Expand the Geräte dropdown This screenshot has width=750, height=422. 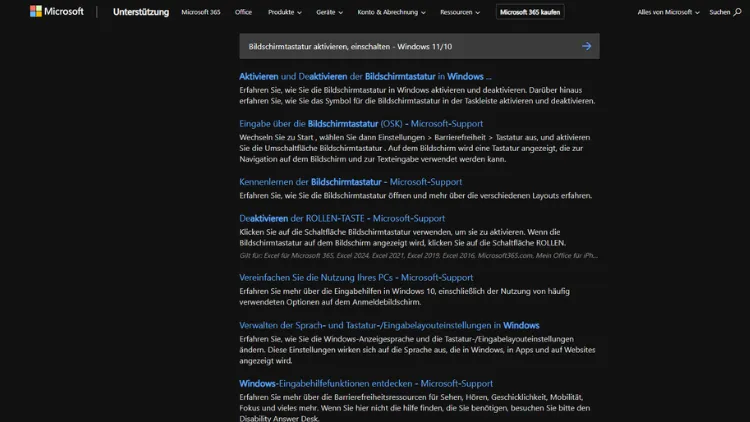pos(329,12)
